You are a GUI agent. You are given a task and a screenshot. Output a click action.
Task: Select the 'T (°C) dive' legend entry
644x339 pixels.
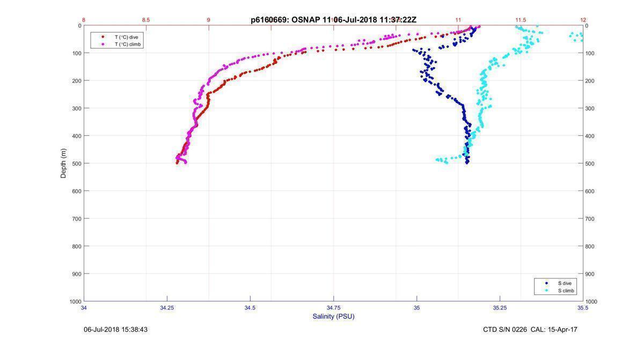click(127, 37)
